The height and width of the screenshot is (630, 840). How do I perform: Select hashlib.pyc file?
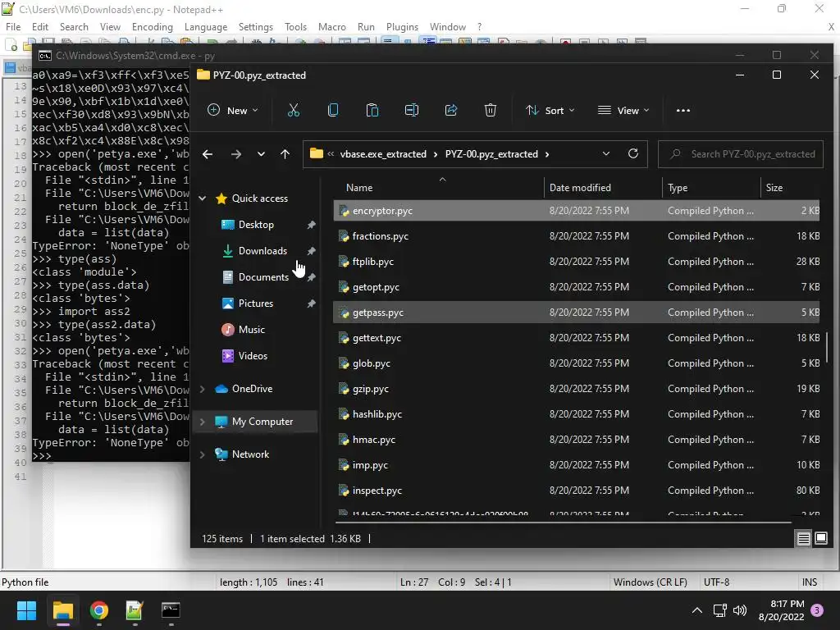[577, 414]
